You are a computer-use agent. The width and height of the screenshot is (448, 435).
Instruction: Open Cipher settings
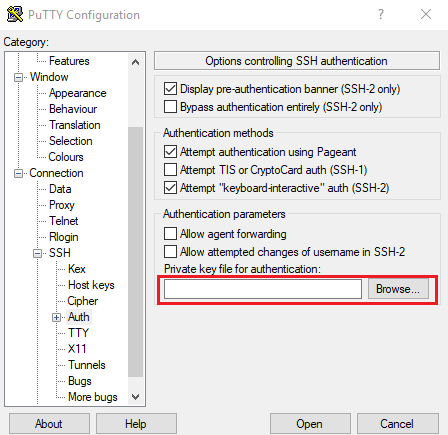coord(83,301)
